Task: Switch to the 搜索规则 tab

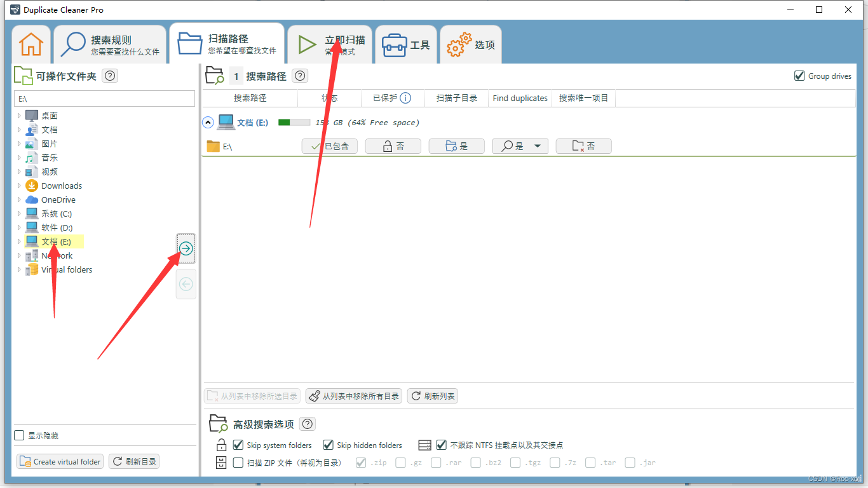Action: [x=110, y=44]
